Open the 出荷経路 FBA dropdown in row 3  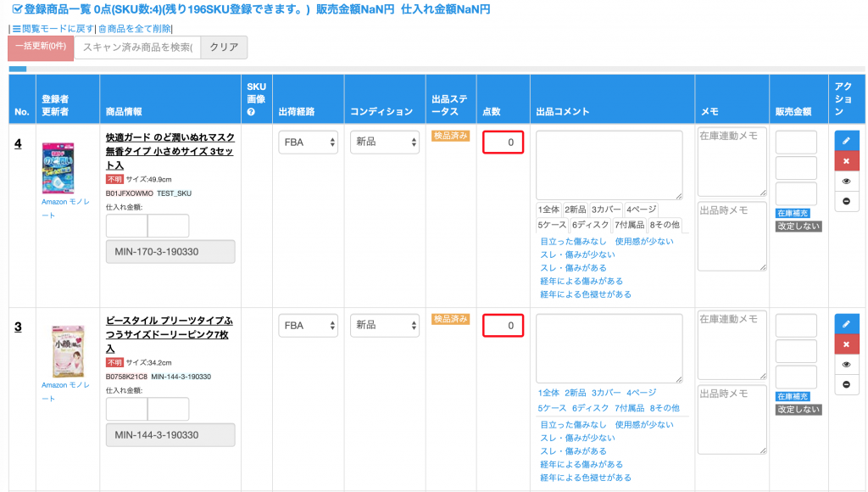coord(308,326)
